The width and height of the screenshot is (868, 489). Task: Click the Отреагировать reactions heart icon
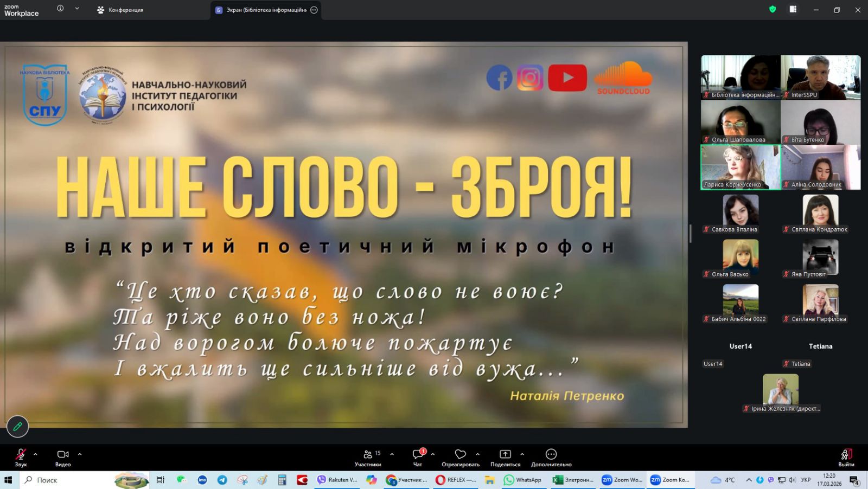click(x=460, y=454)
